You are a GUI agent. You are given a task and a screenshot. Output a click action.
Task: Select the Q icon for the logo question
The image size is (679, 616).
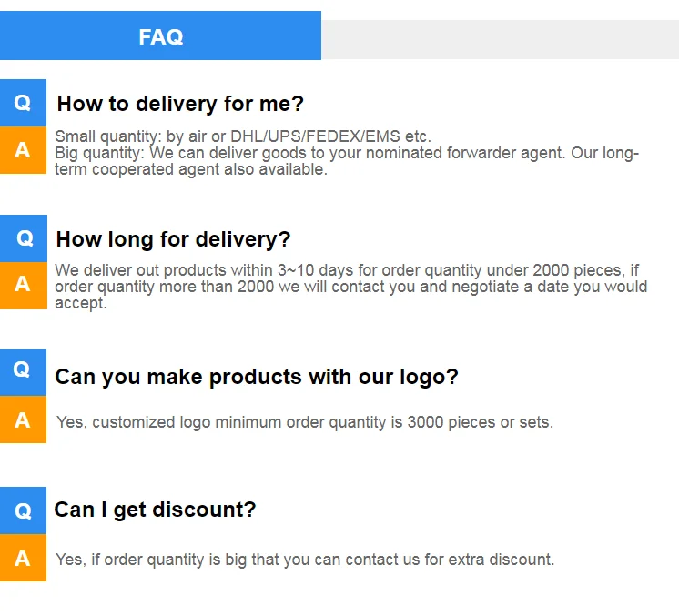[23, 369]
